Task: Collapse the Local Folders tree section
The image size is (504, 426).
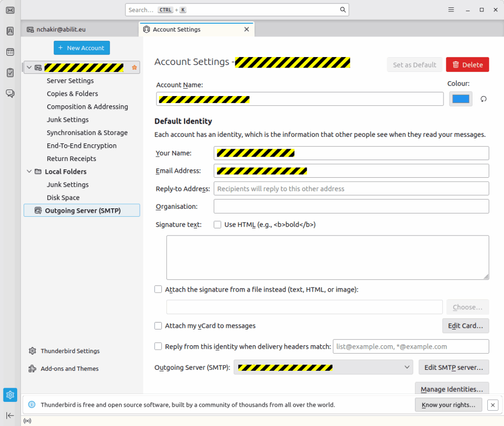Action: pos(29,171)
